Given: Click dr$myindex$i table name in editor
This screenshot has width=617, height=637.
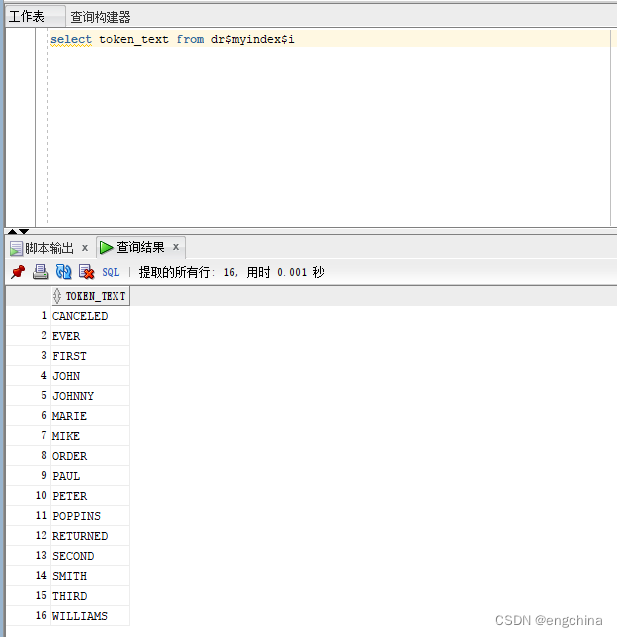Looking at the screenshot, I should 253,39.
